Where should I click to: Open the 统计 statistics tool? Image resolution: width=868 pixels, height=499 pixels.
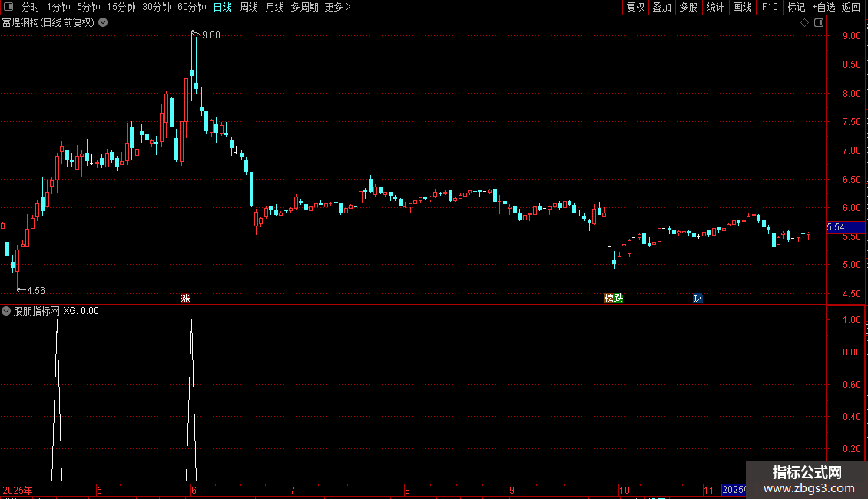point(715,7)
